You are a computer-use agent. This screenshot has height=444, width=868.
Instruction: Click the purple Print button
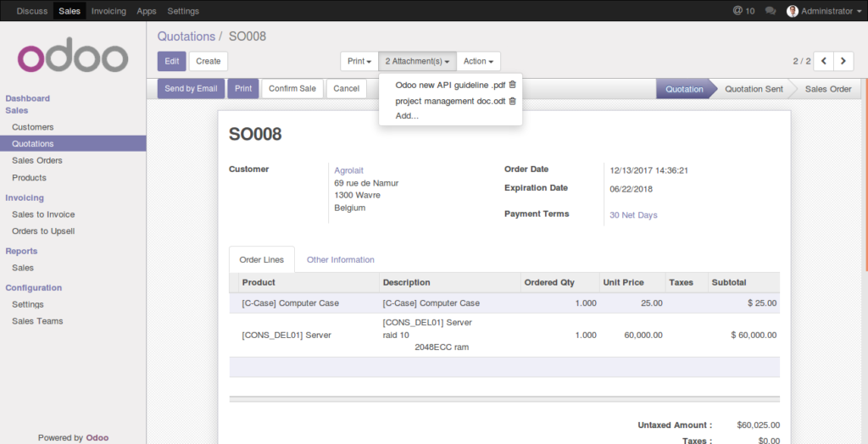(243, 89)
